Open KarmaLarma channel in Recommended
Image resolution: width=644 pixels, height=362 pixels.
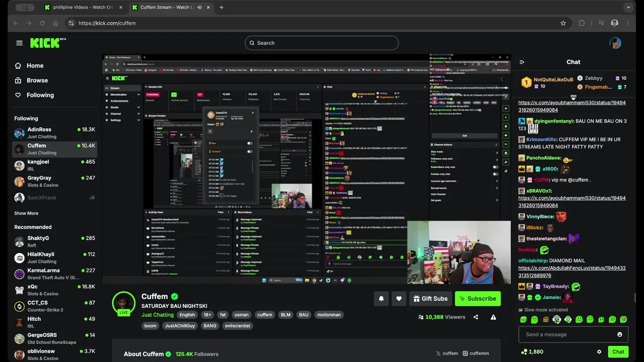pyautogui.click(x=54, y=274)
